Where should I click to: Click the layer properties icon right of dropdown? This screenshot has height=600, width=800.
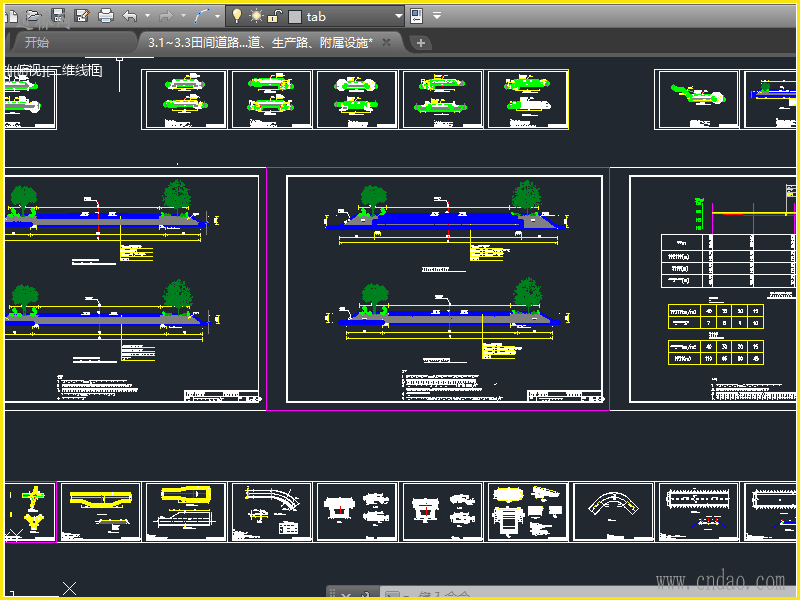[417, 16]
